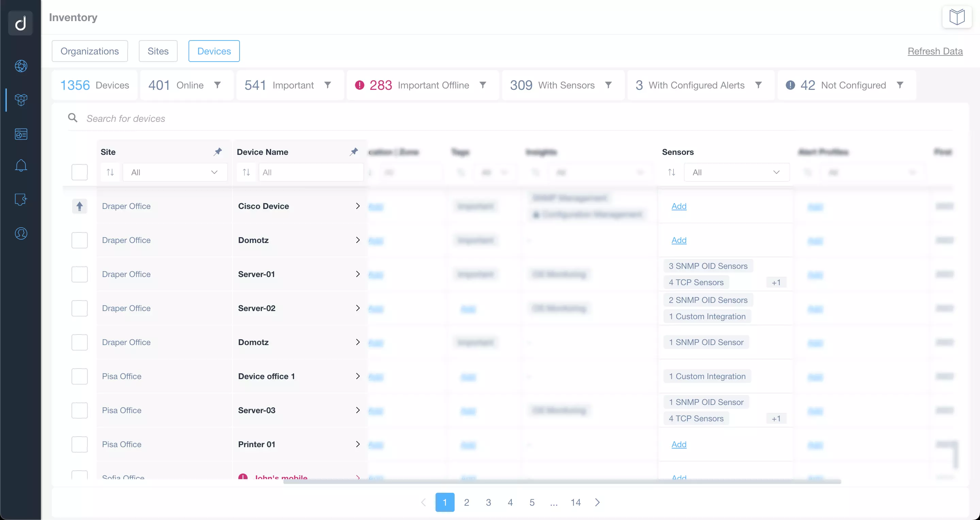The image size is (980, 520).
Task: Open the globe network view sidebar icon
Action: pyautogui.click(x=21, y=66)
